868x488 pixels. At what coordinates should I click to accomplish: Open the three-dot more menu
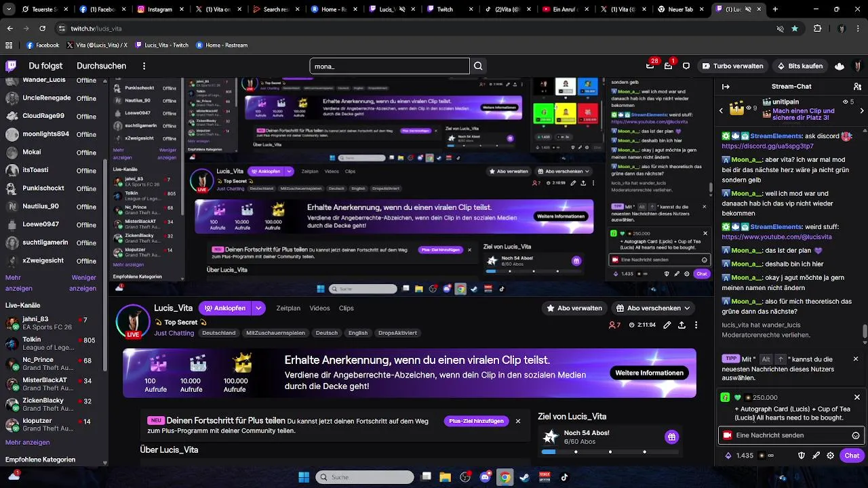pos(144,66)
